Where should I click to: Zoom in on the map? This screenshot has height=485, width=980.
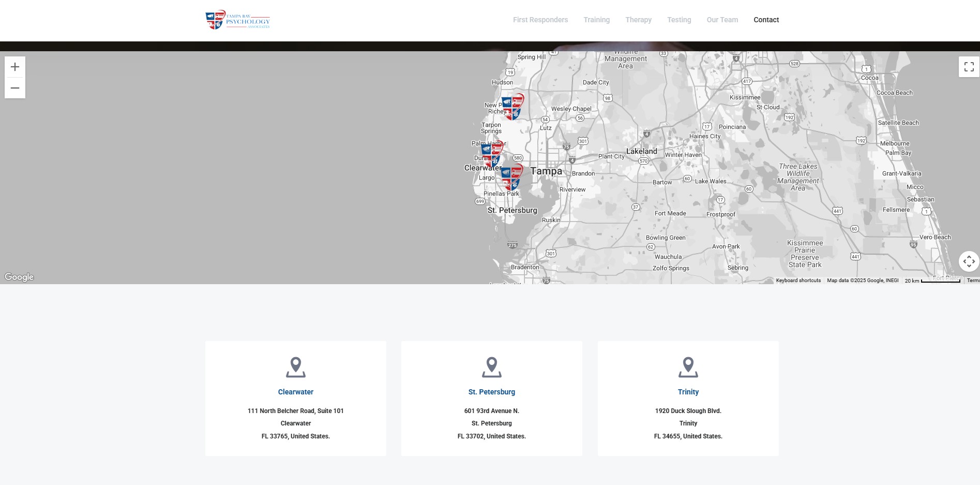(15, 67)
